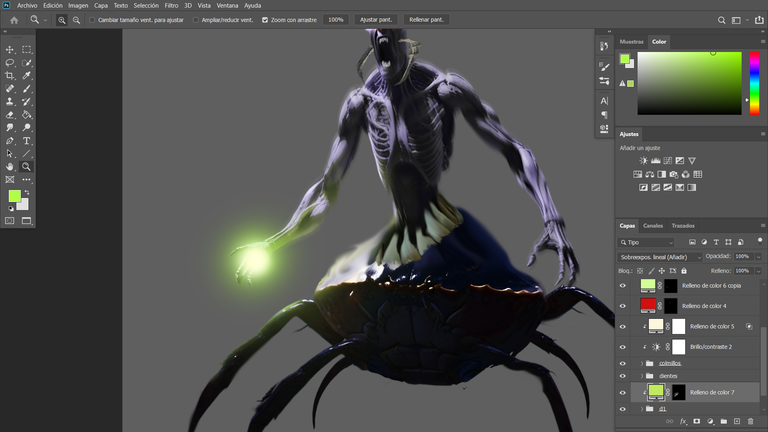
Task: Open the Capa menu
Action: [101, 6]
